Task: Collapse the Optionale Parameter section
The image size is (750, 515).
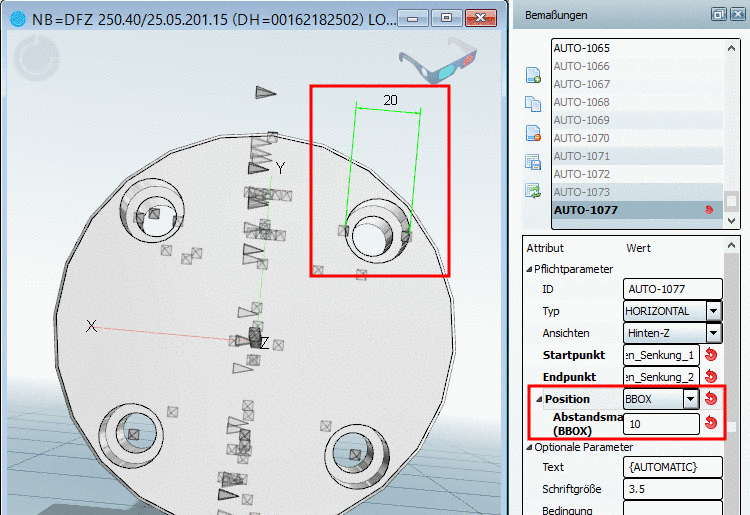Action: pos(529,448)
